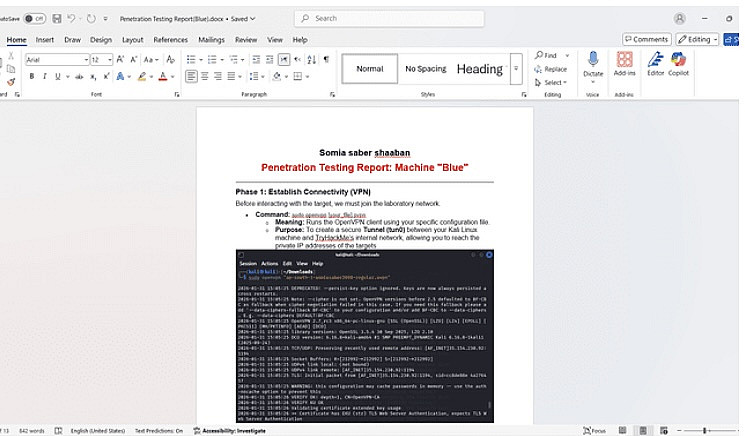Click the Shading paint bucket icon

277,76
